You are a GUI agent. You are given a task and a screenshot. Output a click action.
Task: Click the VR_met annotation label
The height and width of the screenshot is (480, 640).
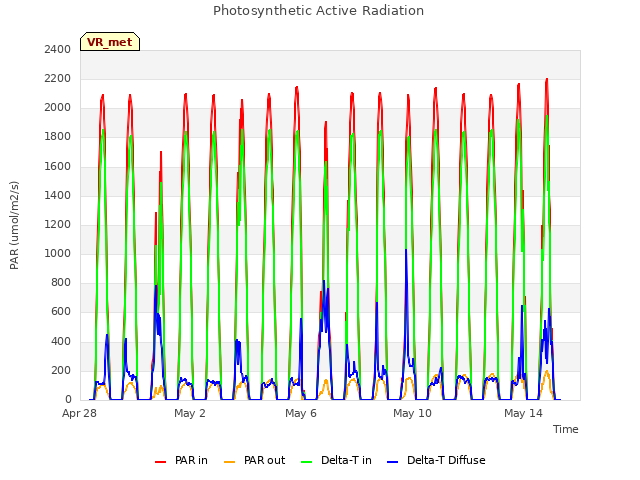[110, 42]
